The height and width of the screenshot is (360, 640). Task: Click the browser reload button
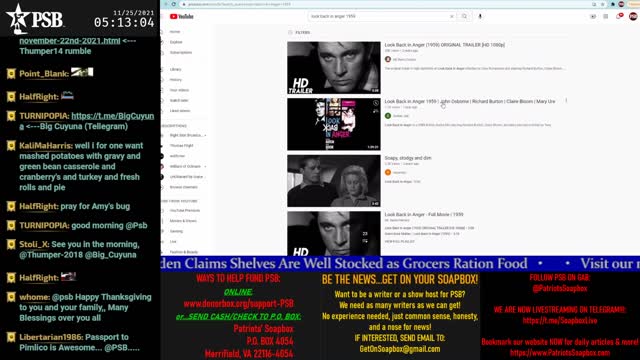tap(173, 4)
